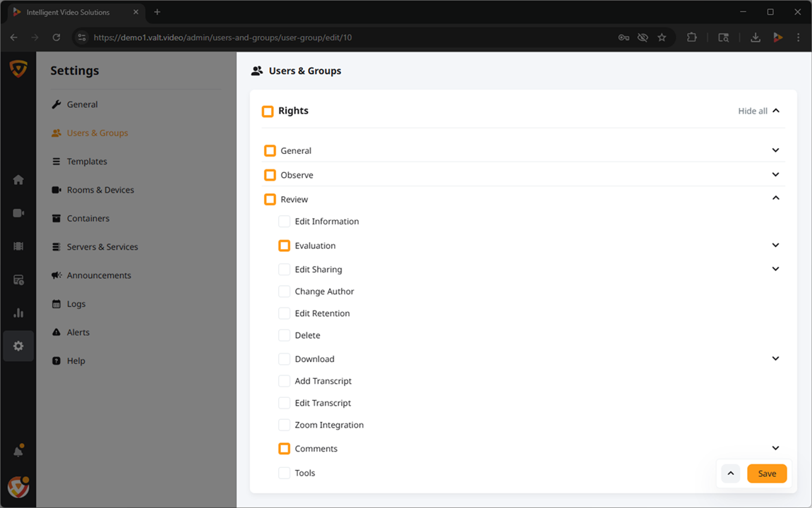Open browser downloads icon

coord(756,37)
